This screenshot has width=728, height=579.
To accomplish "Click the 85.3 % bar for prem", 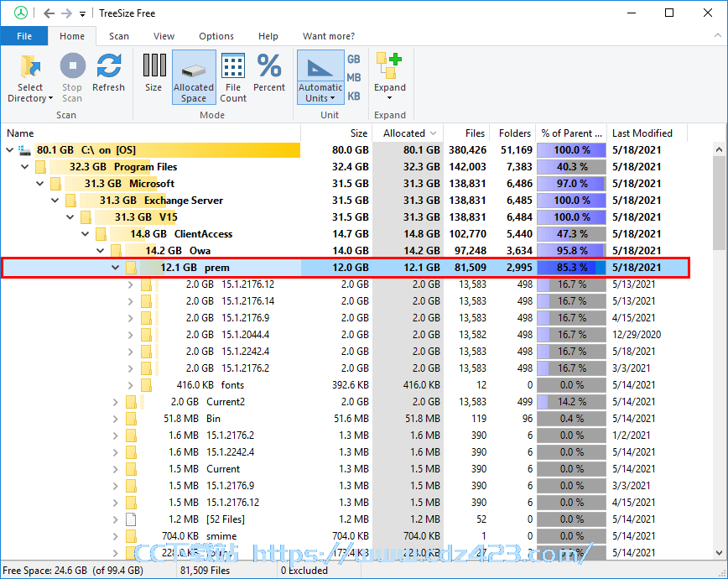I will [571, 267].
